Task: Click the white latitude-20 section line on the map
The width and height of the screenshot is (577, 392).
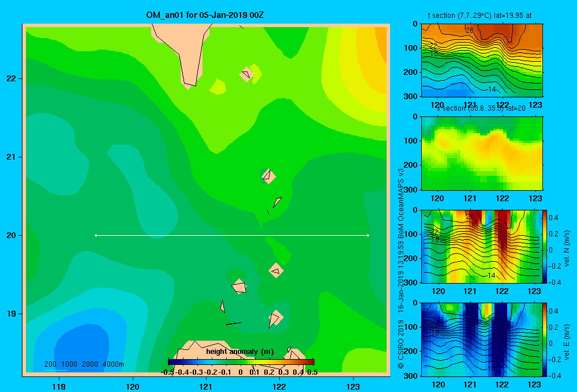Action: tap(232, 235)
